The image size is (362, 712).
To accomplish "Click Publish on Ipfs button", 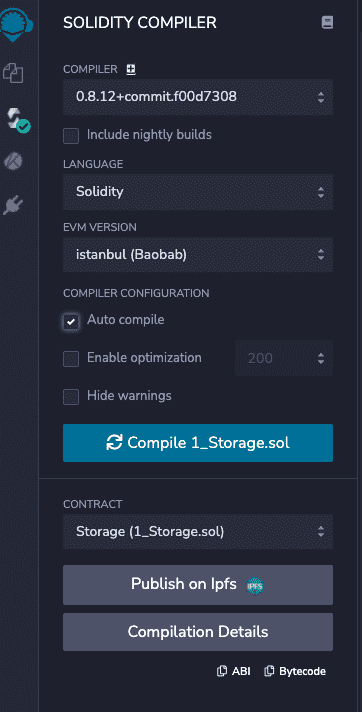I will tap(198, 585).
